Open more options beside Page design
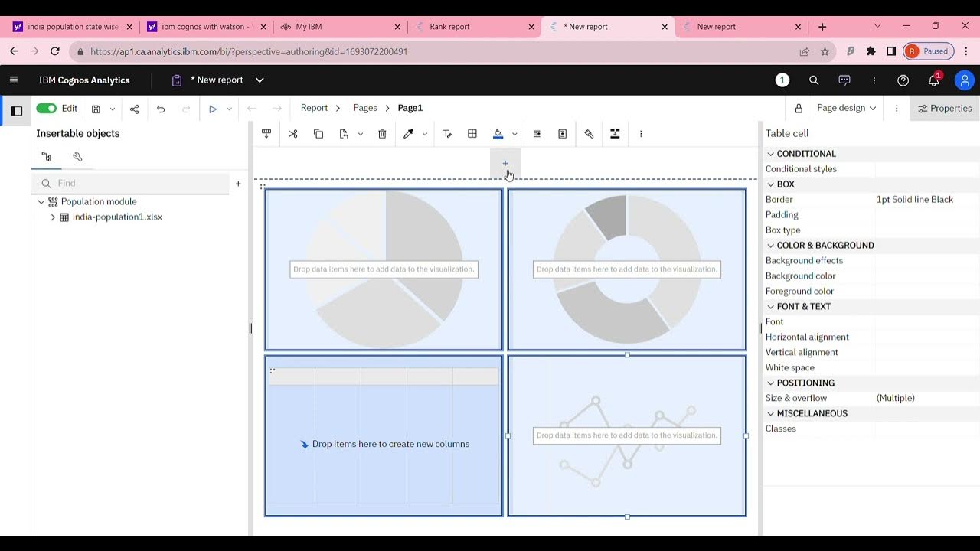The image size is (980, 551). click(x=897, y=109)
